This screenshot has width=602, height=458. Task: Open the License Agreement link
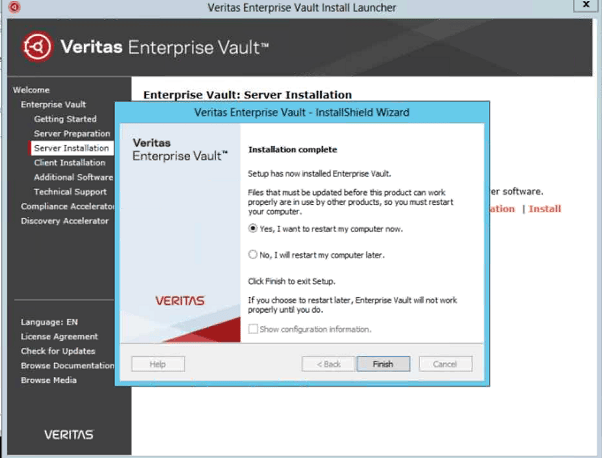point(60,337)
